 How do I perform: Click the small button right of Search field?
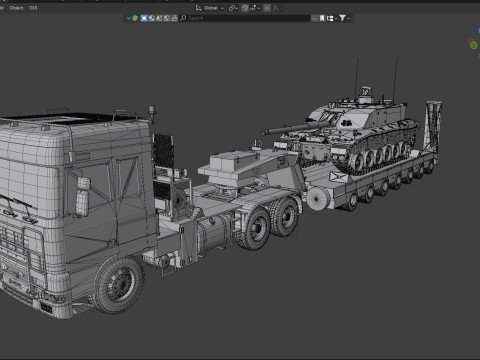point(314,18)
